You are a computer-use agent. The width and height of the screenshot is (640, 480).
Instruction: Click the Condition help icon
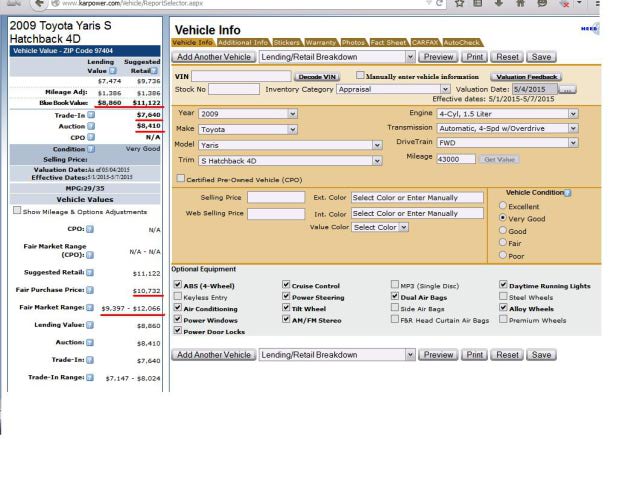(x=91, y=149)
